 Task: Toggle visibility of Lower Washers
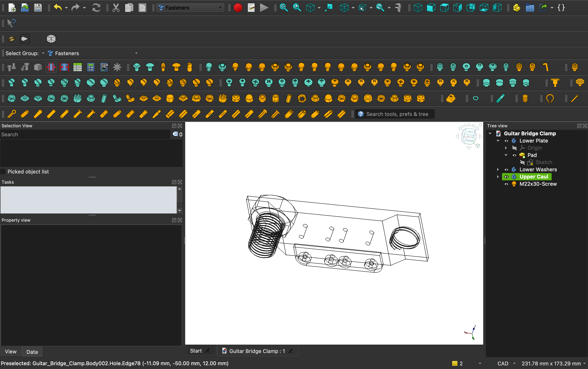[507, 169]
